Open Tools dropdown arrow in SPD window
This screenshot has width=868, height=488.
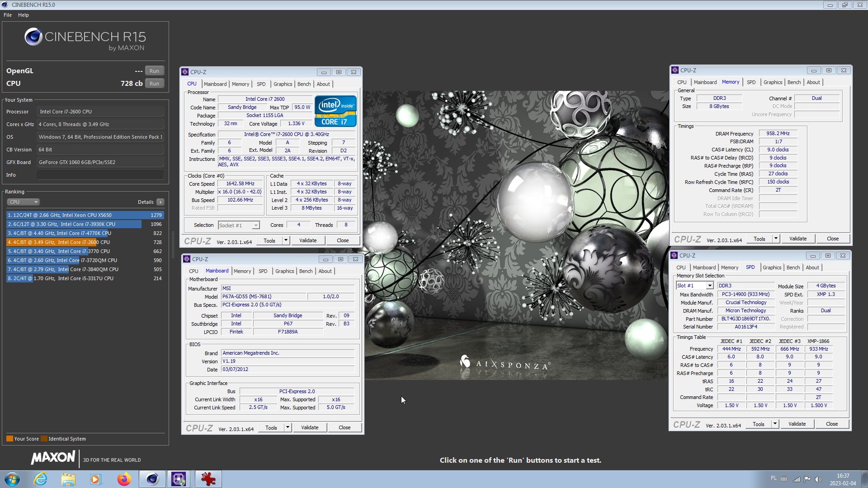point(775,424)
